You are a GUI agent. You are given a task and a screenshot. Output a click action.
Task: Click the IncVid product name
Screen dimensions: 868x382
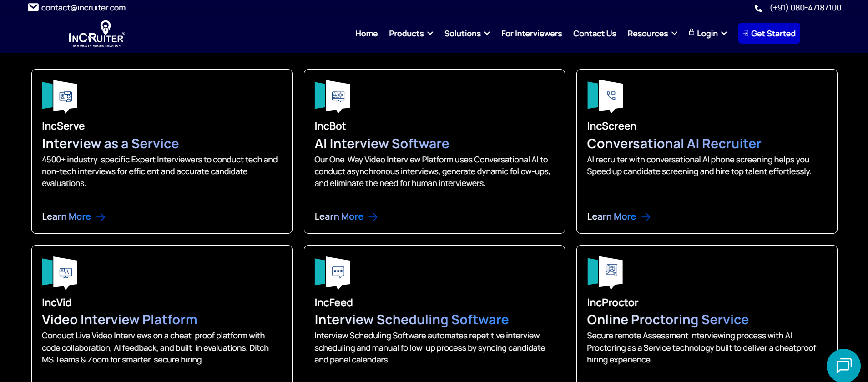[56, 302]
